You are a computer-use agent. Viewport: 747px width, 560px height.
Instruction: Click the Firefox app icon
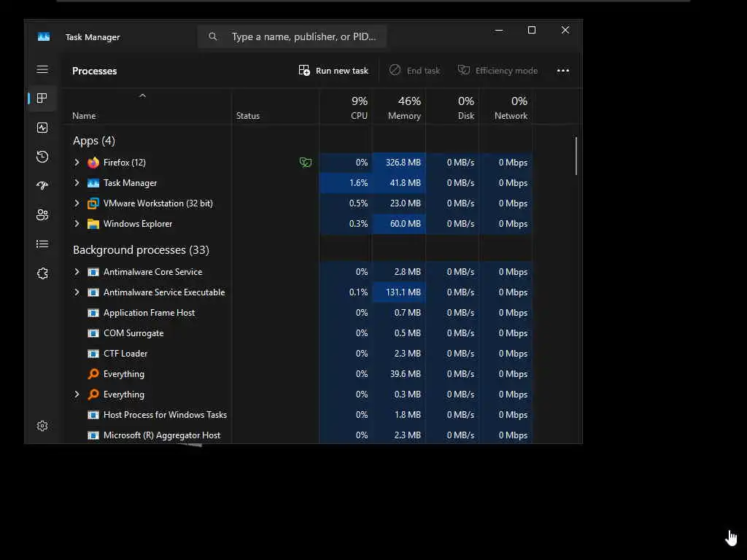93,163
